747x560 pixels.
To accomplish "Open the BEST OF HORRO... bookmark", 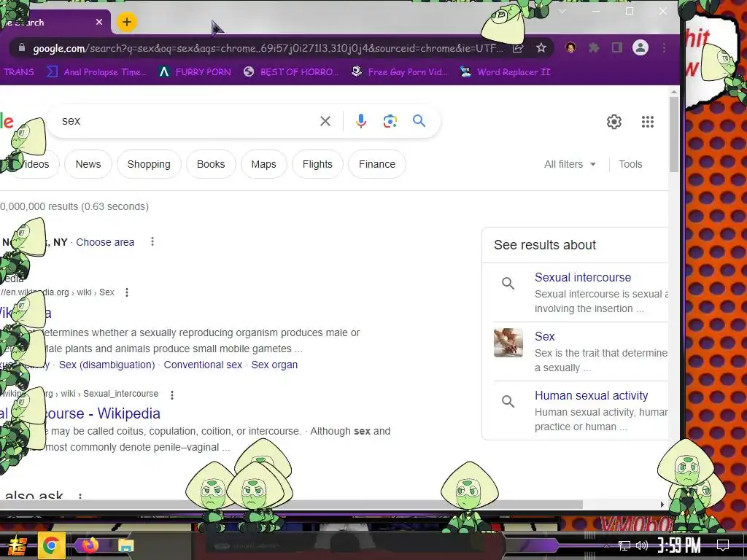I will [290, 72].
